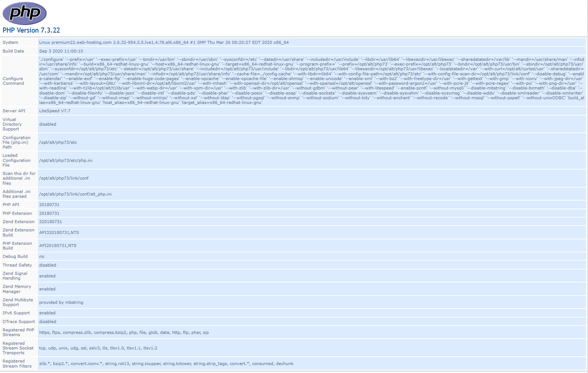588x373 pixels.
Task: Select the alt_php.ini path value
Action: (76, 194)
